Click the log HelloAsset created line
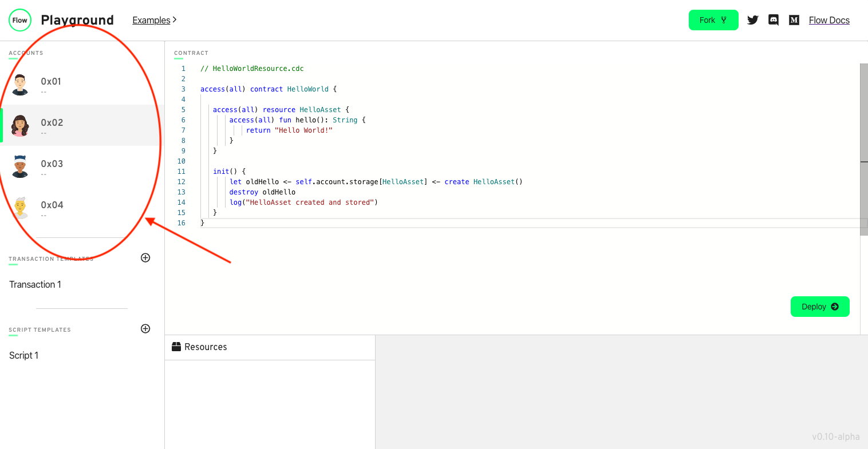868x449 pixels. click(x=304, y=202)
